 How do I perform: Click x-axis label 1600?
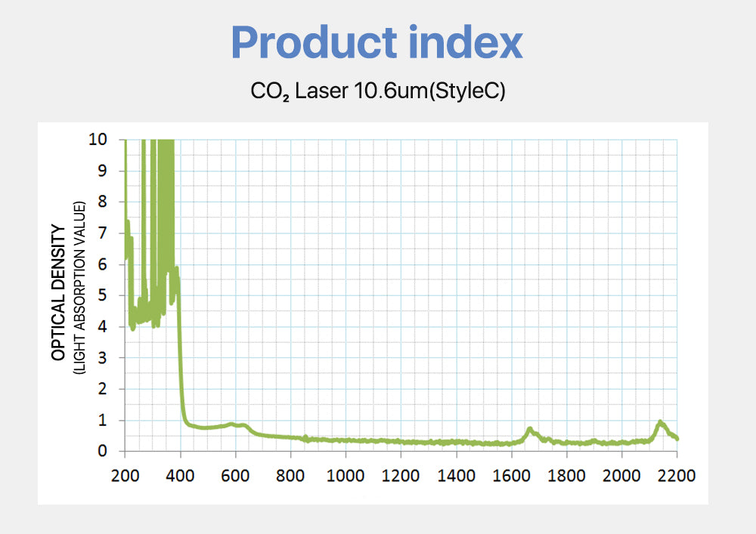511,476
